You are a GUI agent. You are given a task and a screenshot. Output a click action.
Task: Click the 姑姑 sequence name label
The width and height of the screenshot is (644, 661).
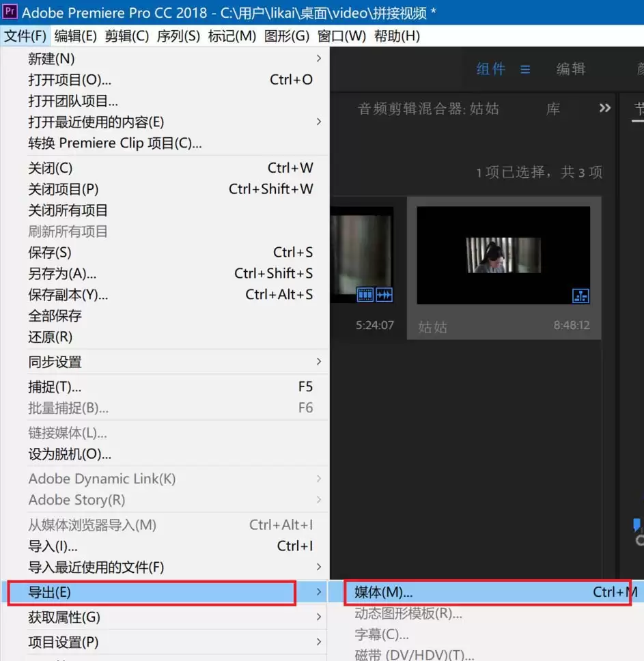click(x=432, y=327)
